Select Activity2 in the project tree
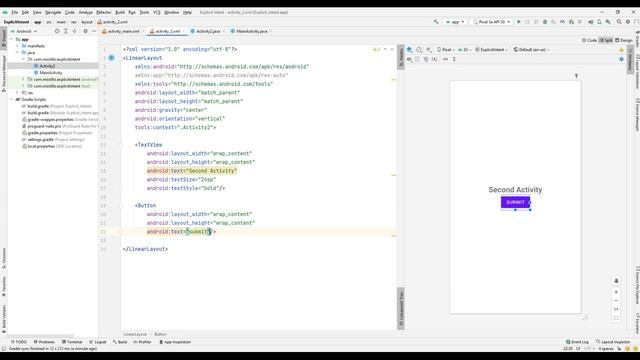The image size is (640, 360). pos(47,66)
